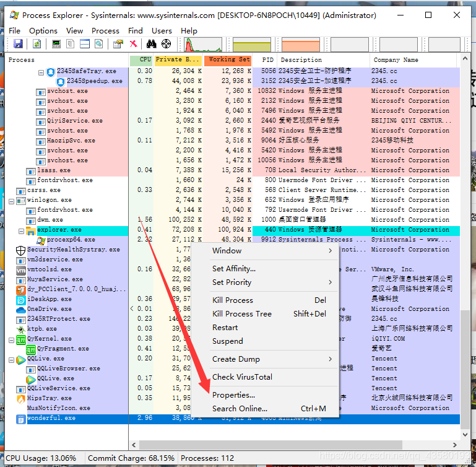Image resolution: width=476 pixels, height=467 pixels.
Task: Click the 2345SafeTray.exe shield icon
Action: (51, 72)
